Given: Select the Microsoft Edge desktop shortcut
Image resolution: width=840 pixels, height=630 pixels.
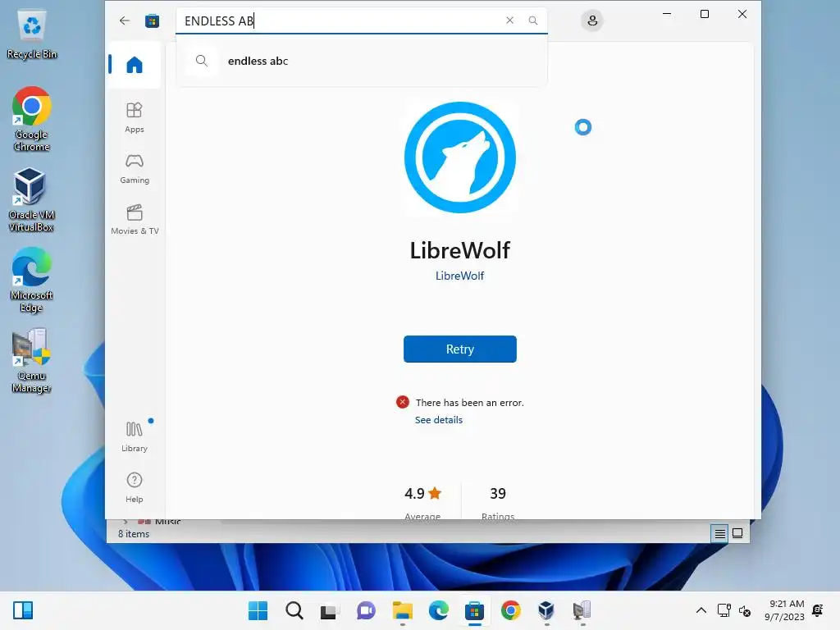Looking at the screenshot, I should 31,280.
